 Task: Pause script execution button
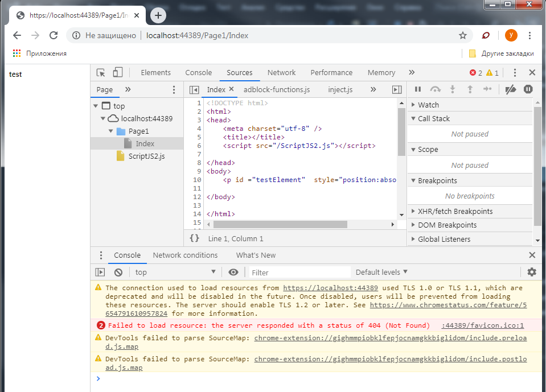418,89
